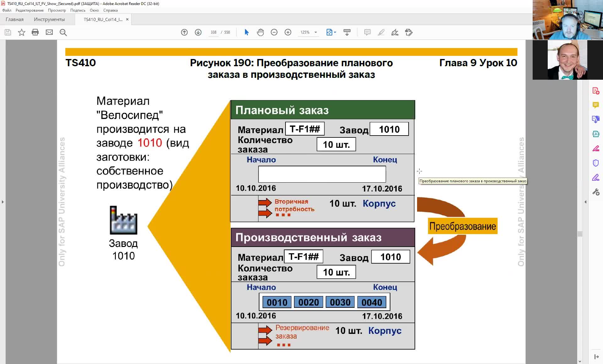Open the Подпись menu
This screenshot has height=364, width=603.
pyautogui.click(x=78, y=10)
